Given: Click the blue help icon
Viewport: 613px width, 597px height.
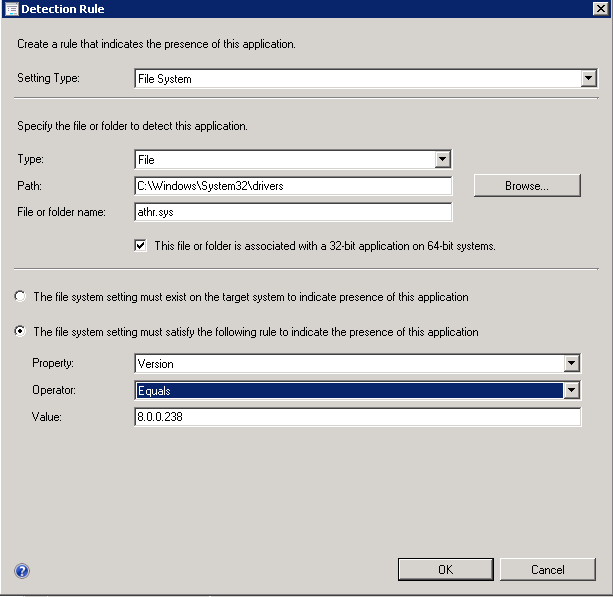Looking at the screenshot, I should 22,571.
